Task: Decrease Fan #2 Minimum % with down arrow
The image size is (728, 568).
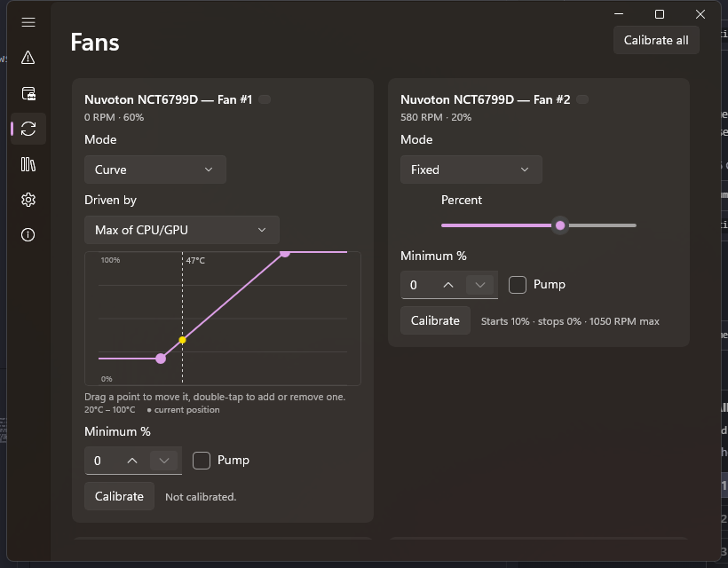Action: click(x=480, y=285)
